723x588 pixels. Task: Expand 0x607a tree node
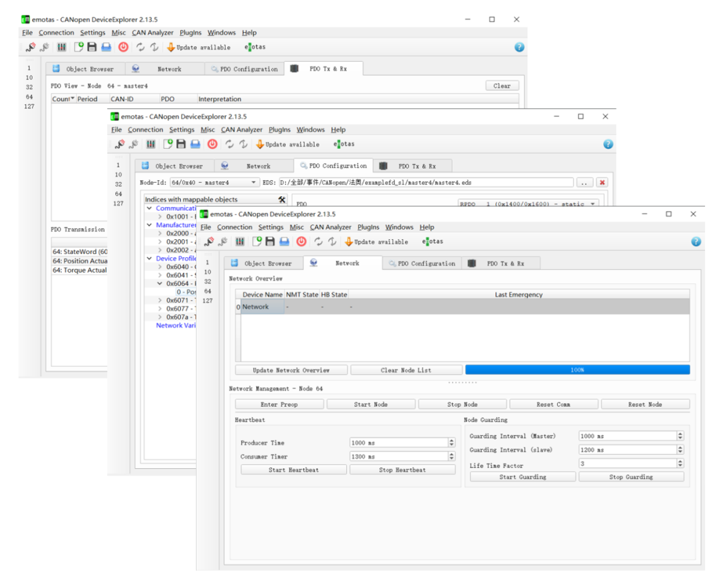click(160, 317)
